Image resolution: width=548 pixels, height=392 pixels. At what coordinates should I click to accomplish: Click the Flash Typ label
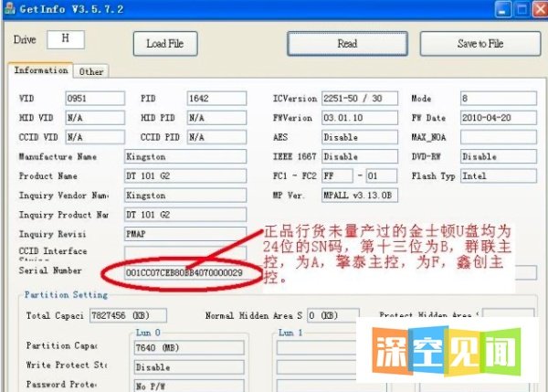[433, 175]
